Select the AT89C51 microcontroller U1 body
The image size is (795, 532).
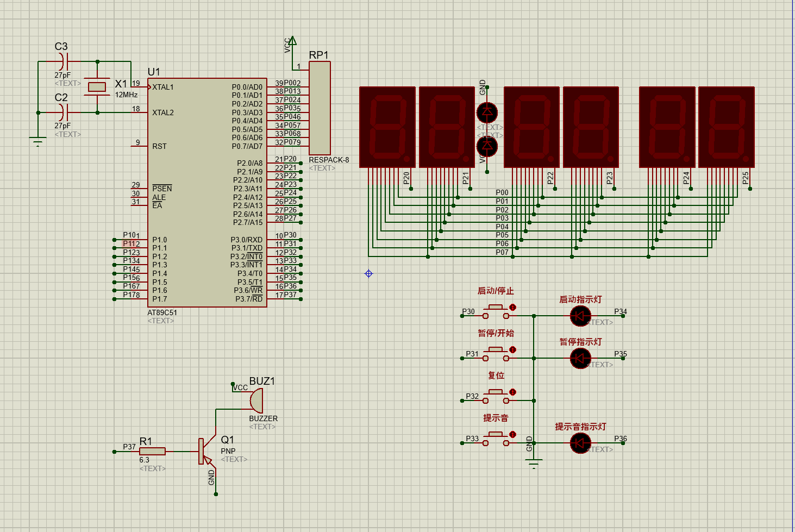tap(207, 192)
